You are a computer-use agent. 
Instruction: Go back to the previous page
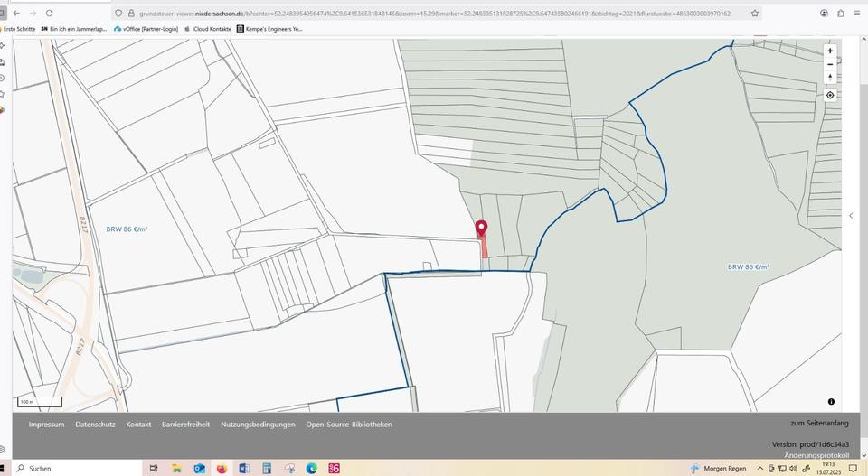click(x=16, y=14)
